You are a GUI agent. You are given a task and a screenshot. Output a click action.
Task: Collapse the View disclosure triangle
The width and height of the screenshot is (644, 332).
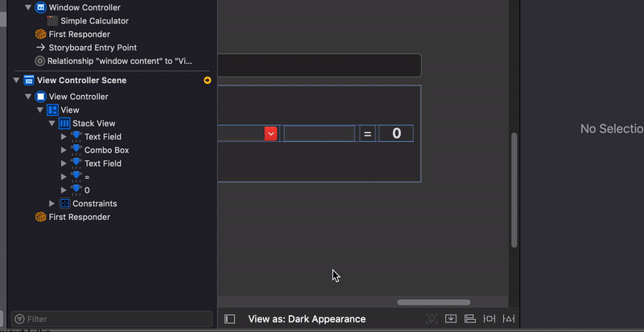pyautogui.click(x=39, y=110)
